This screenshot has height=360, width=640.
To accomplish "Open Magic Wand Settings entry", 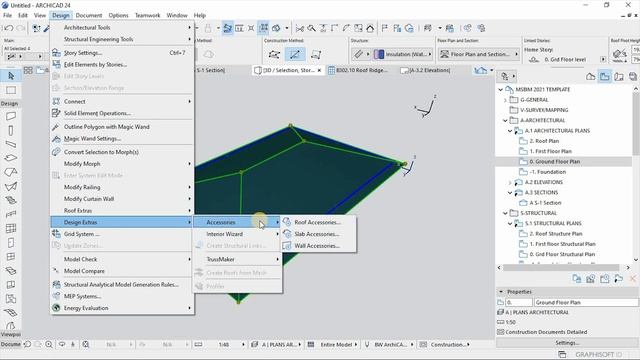I will pos(122,139).
